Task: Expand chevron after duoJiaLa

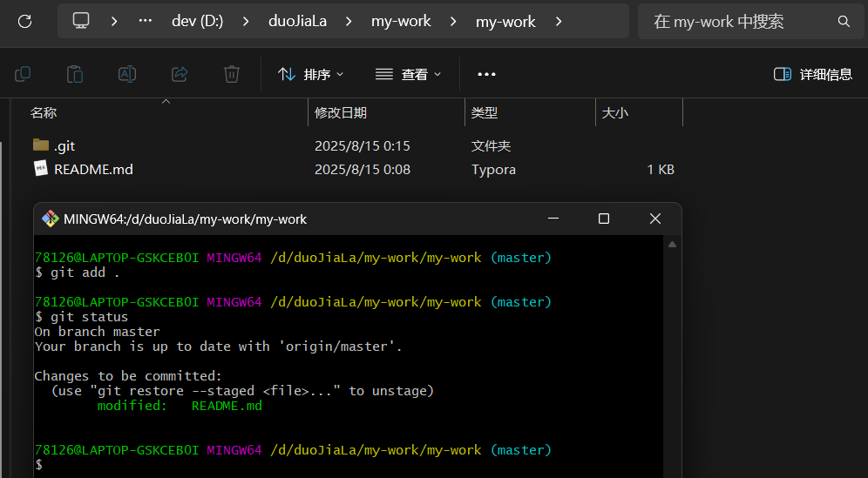Action: pos(349,22)
